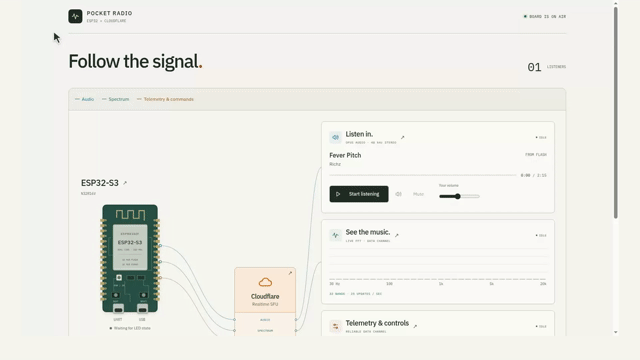Click the green Board is on air indicator
The height and width of the screenshot is (360, 640).
[x=525, y=16]
